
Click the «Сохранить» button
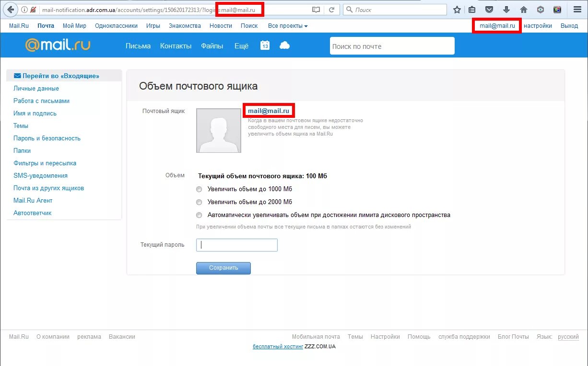(223, 268)
